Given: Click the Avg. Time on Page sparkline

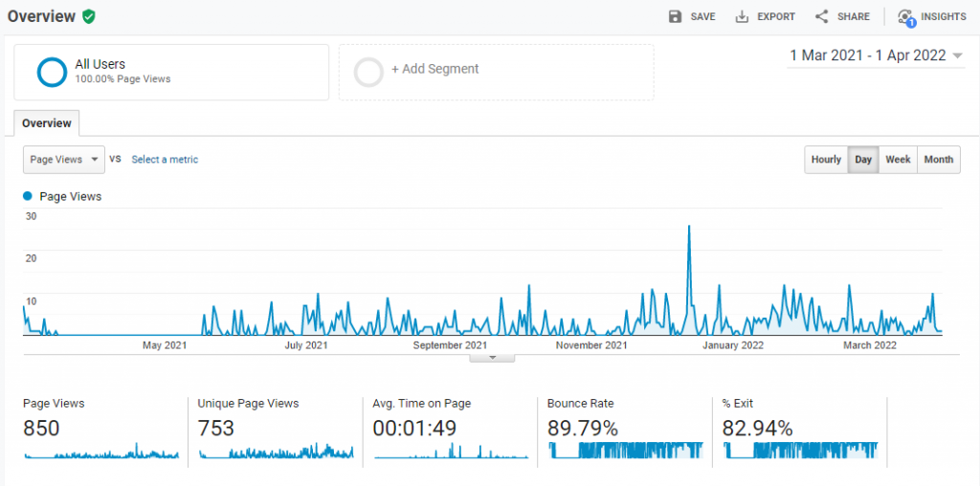Looking at the screenshot, I should point(451,451).
